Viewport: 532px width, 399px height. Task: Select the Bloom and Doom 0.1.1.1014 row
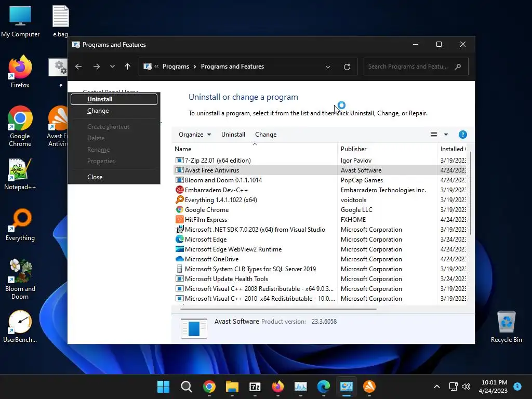pyautogui.click(x=320, y=180)
